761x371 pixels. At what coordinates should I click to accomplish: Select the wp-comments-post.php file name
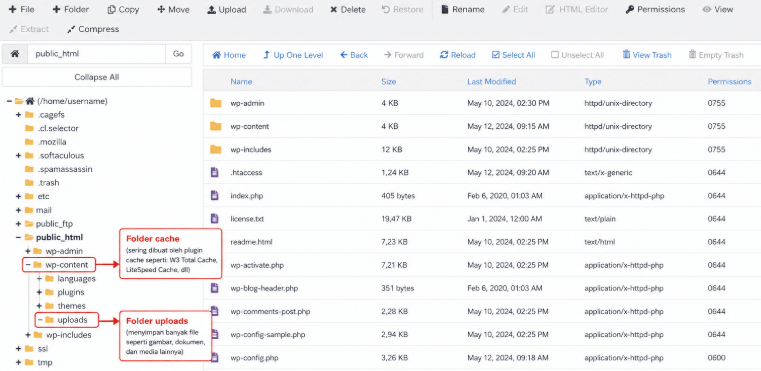click(270, 311)
